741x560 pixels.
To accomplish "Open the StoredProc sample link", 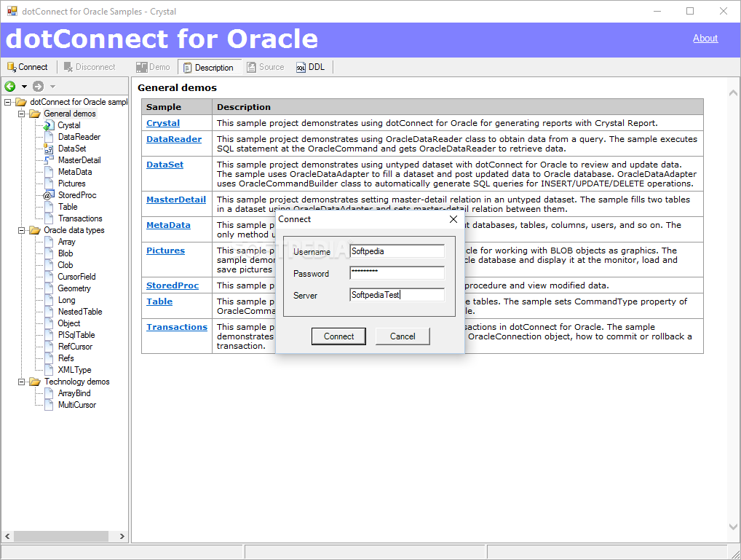I will (173, 285).
